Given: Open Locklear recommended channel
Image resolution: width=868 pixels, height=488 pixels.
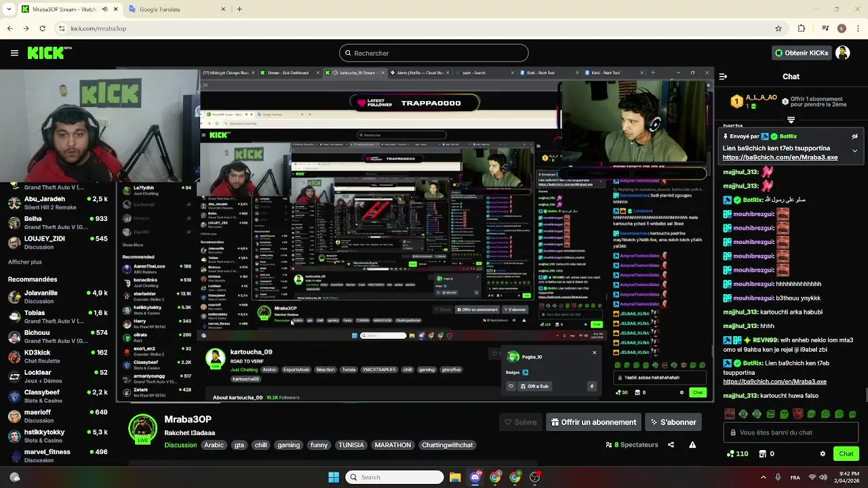Looking at the screenshot, I should click(x=58, y=376).
